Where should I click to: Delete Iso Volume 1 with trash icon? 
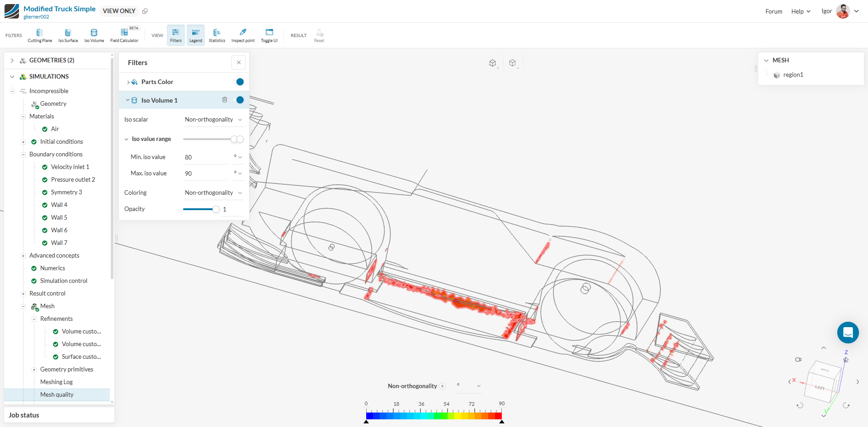point(225,100)
